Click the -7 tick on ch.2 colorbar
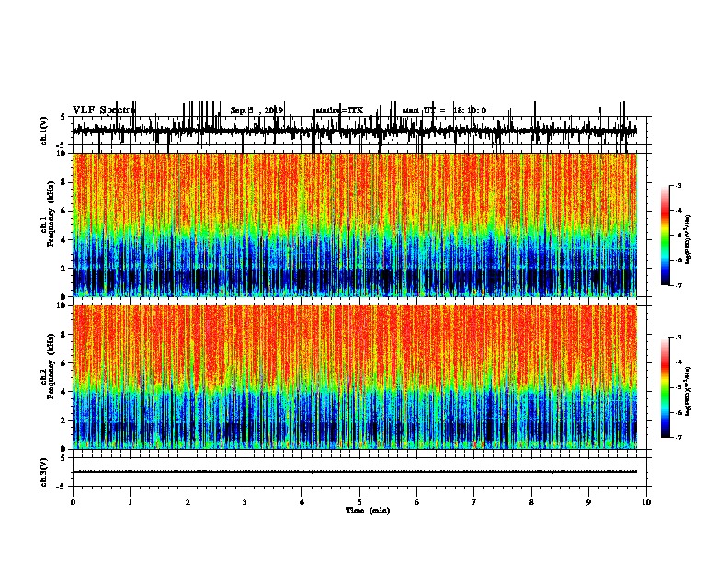The image size is (728, 563). pyautogui.click(x=677, y=437)
